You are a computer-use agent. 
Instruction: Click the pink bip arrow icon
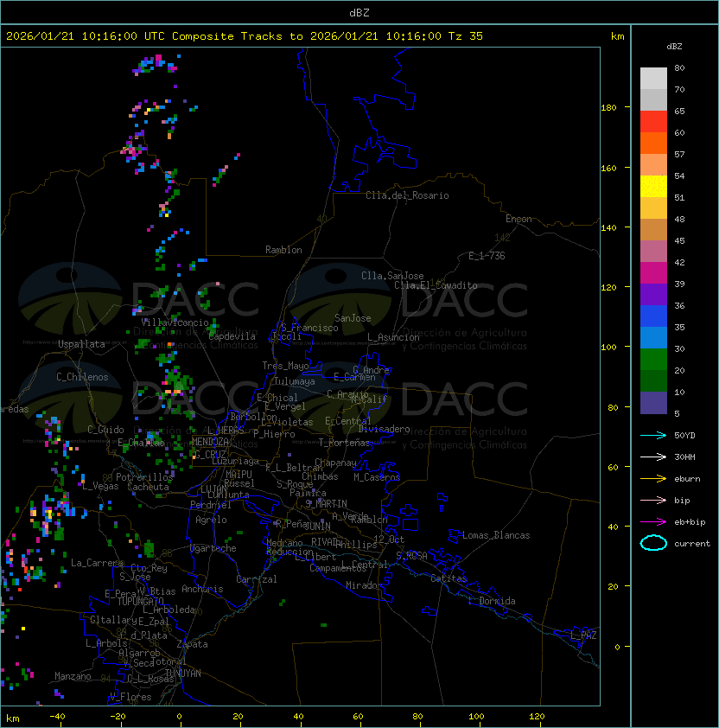653,500
